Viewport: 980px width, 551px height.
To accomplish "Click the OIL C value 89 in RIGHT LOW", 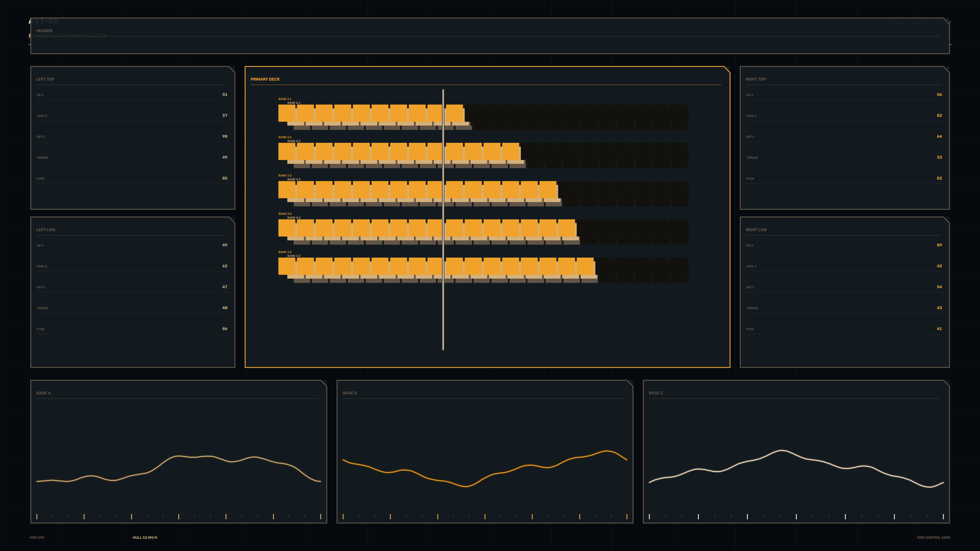I will 939,245.
